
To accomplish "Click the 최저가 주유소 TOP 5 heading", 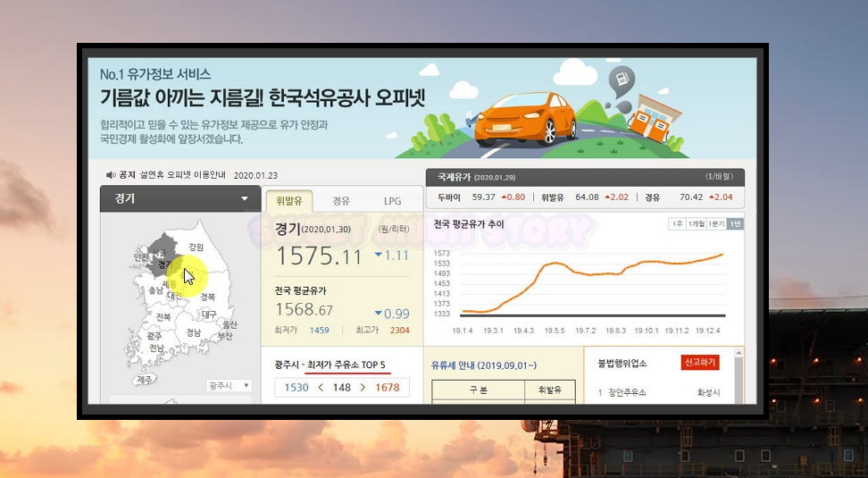I will [x=346, y=365].
